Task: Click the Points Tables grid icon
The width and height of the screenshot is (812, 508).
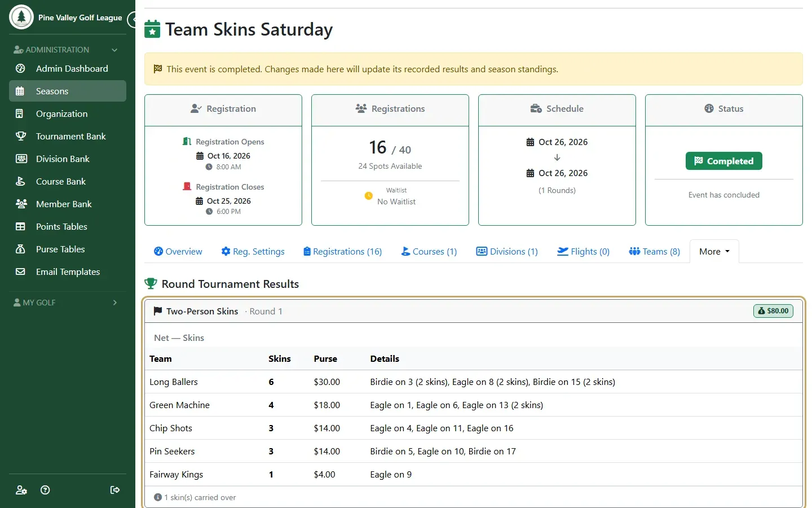Action: coord(20,226)
